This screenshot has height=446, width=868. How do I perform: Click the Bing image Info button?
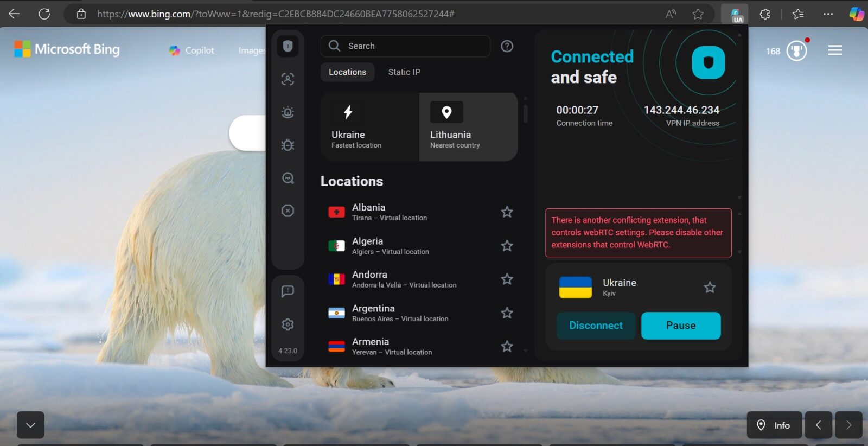[774, 425]
